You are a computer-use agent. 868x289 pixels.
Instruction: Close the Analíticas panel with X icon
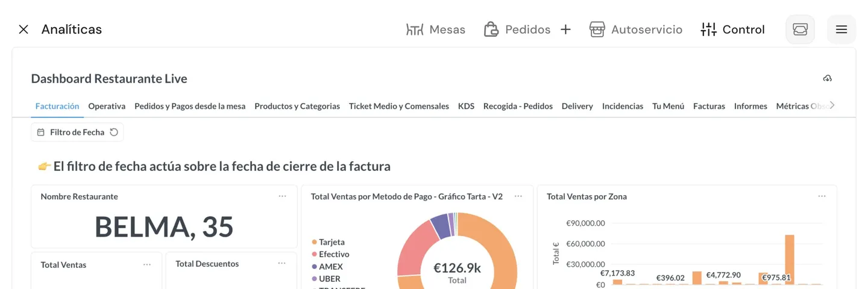point(24,30)
